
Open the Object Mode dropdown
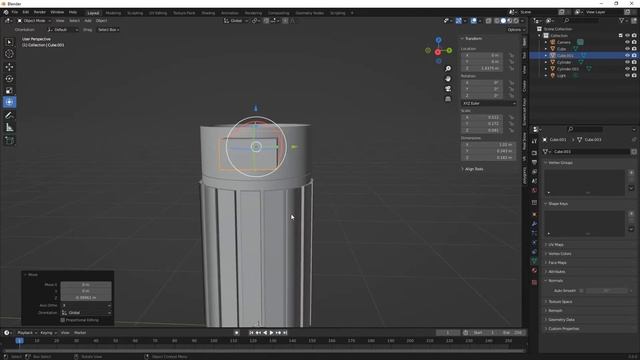coord(34,20)
